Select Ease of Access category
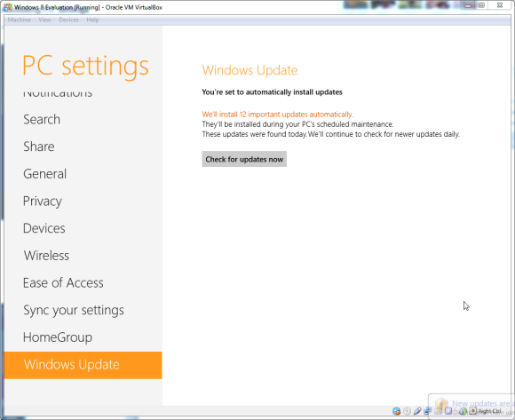The height and width of the screenshot is (420, 515). 63,282
